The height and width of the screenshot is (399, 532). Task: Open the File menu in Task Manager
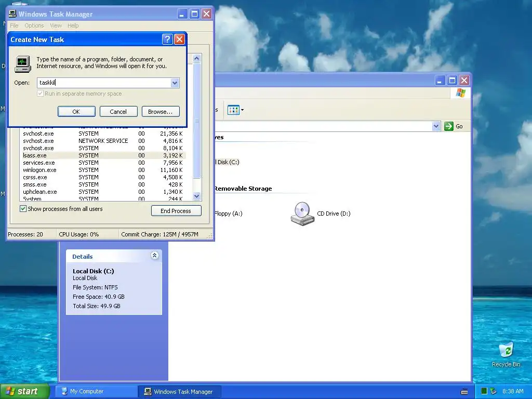click(x=14, y=25)
